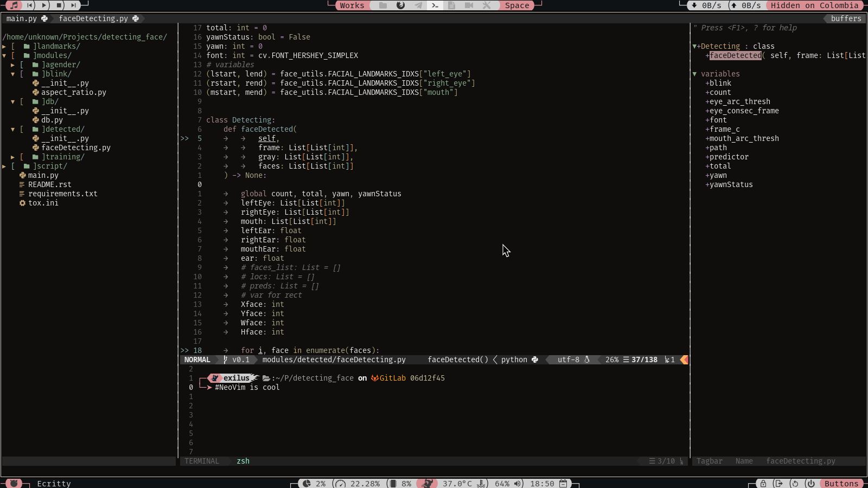The width and height of the screenshot is (868, 488).
Task: Click the music note icon in the top bar
Action: [15, 5]
